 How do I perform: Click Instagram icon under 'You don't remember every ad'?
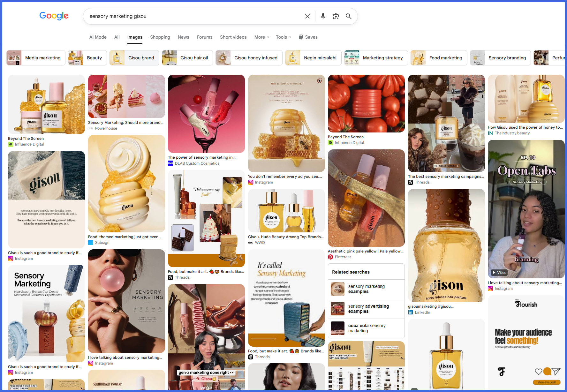251,182
